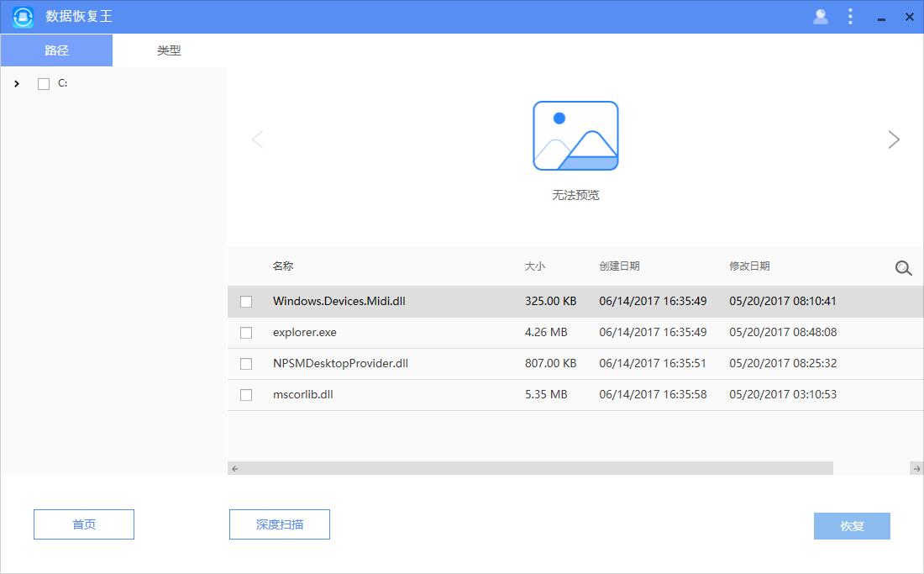Click the image preview placeholder
The height and width of the screenshot is (574, 924).
click(x=575, y=135)
